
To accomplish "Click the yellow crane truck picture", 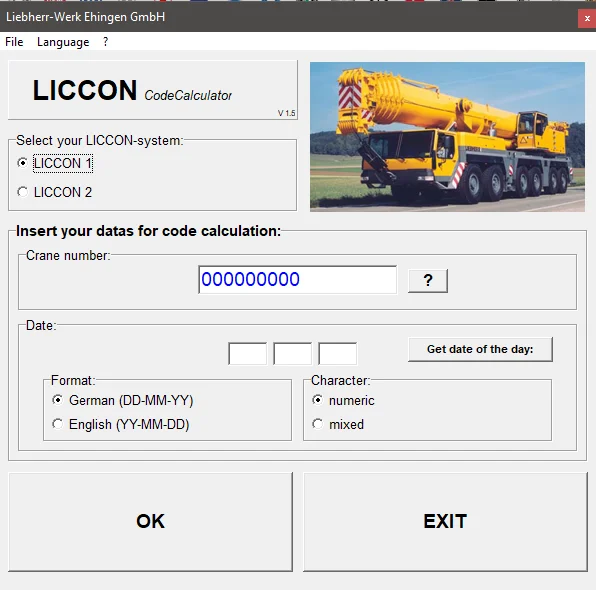I will click(x=447, y=137).
